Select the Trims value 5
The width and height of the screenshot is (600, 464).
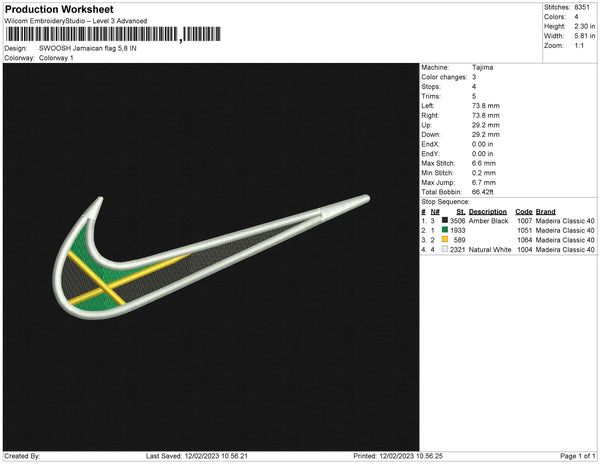474,96
